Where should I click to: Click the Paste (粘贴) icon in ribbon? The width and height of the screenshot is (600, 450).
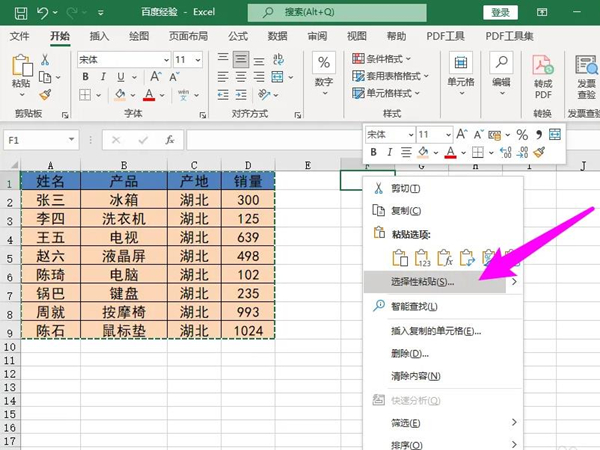click(x=20, y=71)
